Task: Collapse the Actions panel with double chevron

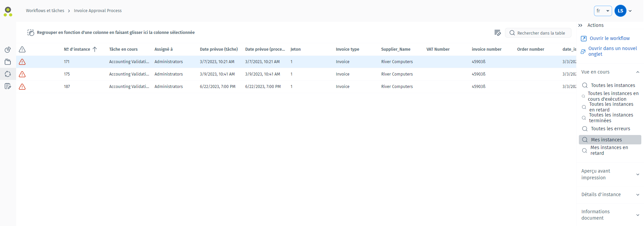Action: click(580, 25)
